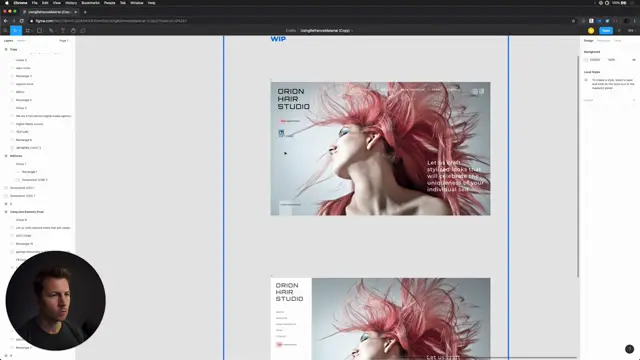The image size is (640, 360).
Task: Select the Comment tool
Action: [83, 31]
